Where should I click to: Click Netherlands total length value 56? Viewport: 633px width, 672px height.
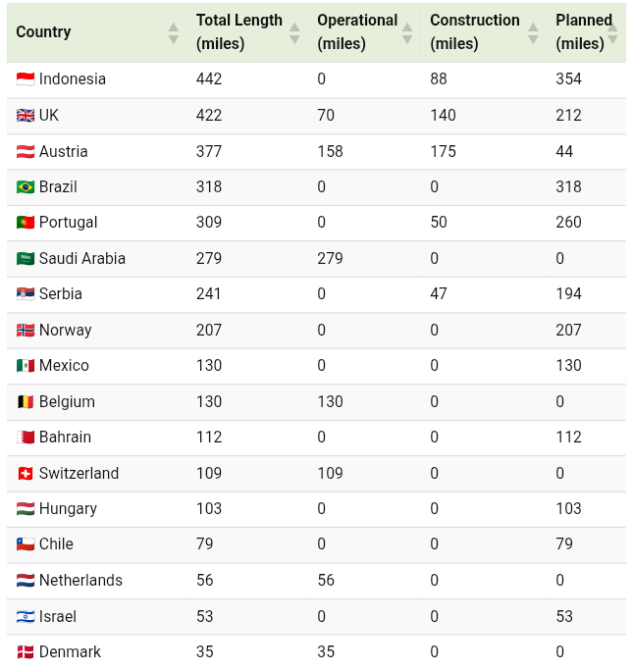(x=205, y=581)
